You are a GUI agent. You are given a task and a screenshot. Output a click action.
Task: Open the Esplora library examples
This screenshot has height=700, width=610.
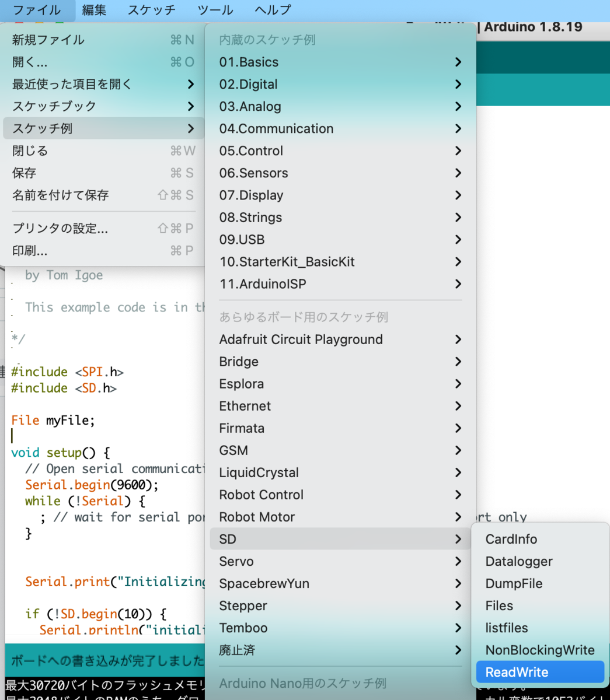tap(340, 384)
